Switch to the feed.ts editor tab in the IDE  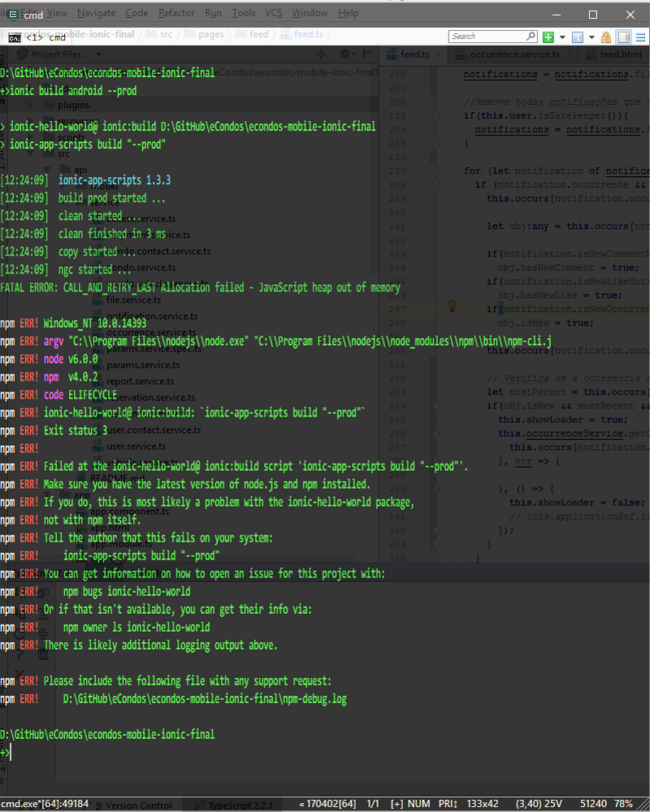click(x=414, y=54)
